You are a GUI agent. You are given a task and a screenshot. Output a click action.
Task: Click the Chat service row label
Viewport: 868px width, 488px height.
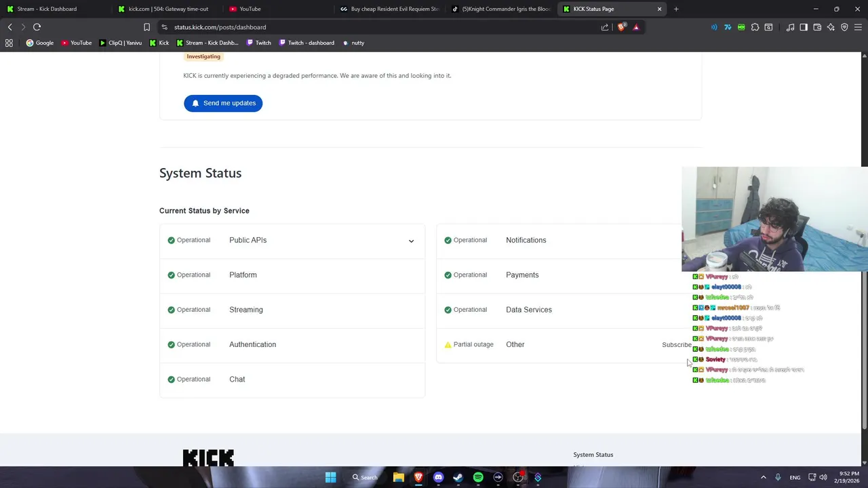point(237,380)
